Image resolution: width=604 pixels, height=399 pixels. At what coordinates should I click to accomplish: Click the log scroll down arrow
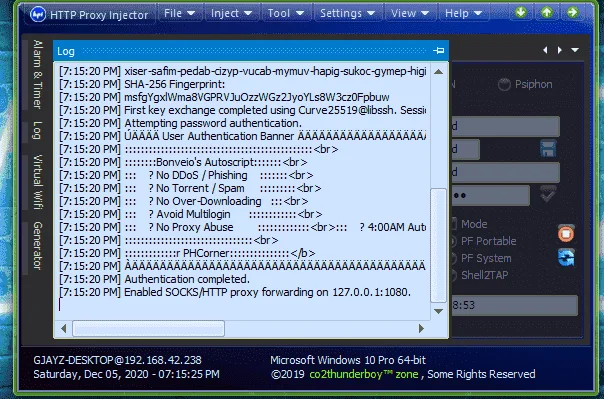click(x=438, y=311)
